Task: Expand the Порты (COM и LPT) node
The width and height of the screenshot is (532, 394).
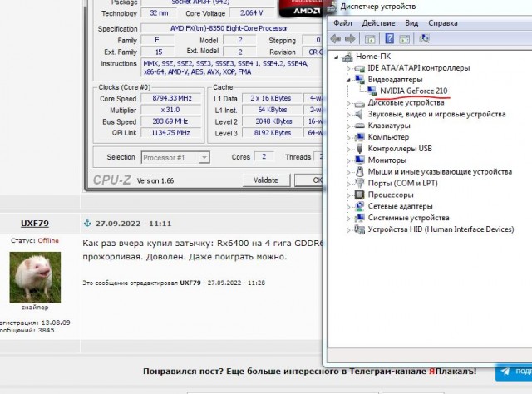Action: pyautogui.click(x=348, y=184)
